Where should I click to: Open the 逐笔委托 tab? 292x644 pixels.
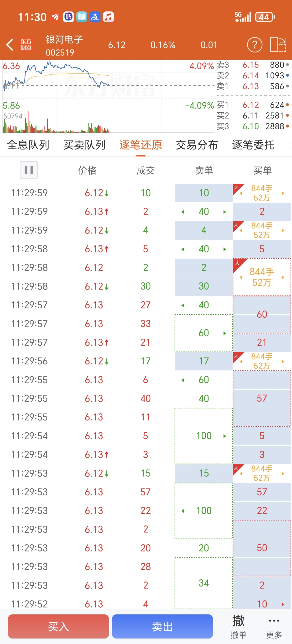pyautogui.click(x=253, y=145)
